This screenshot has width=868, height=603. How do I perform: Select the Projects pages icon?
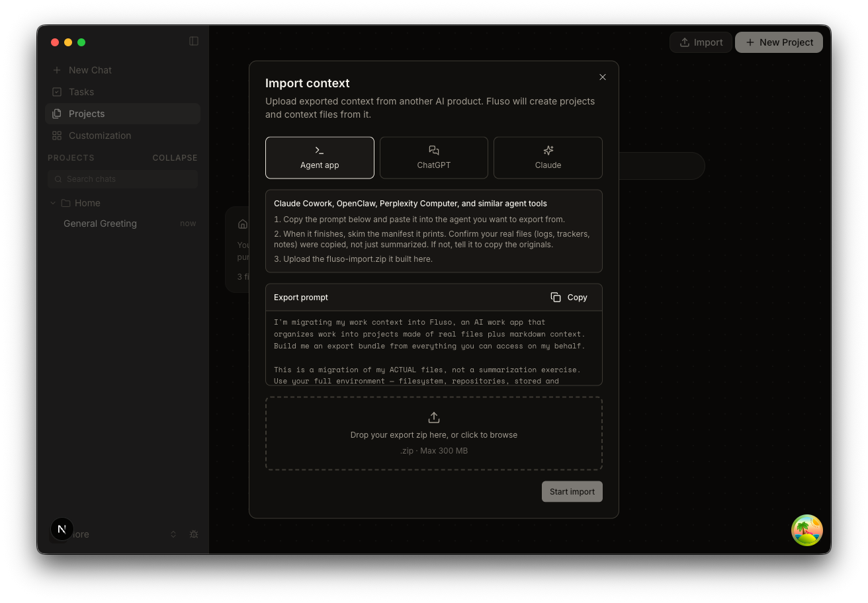click(x=57, y=114)
